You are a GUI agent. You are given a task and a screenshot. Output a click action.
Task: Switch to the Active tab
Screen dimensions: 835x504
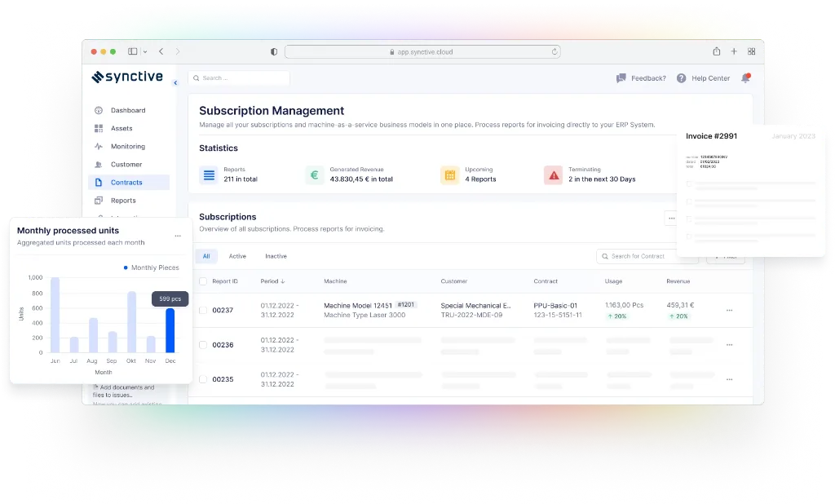237,256
